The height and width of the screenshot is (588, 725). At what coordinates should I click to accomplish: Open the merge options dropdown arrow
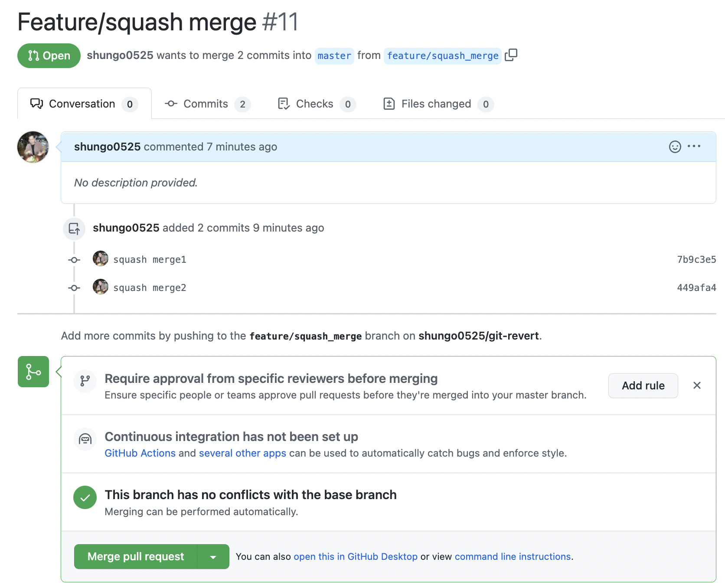point(213,556)
